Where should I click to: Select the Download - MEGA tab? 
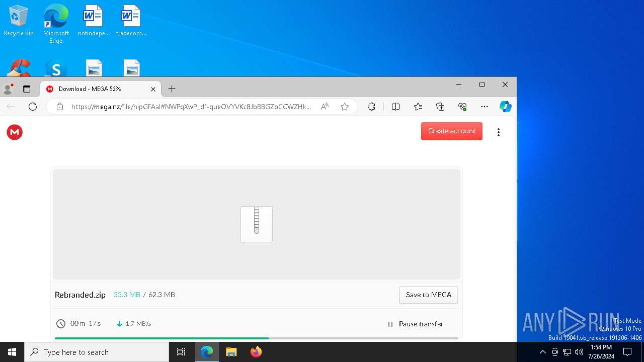point(101,89)
